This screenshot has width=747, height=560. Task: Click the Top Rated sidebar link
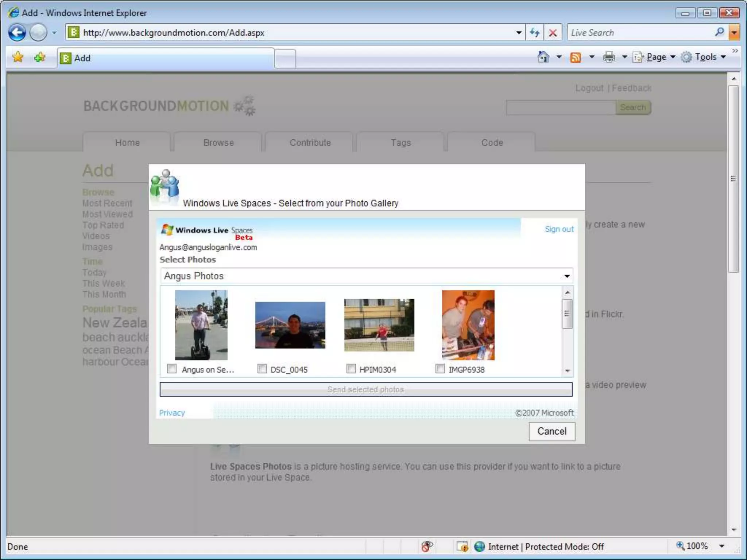coord(103,225)
